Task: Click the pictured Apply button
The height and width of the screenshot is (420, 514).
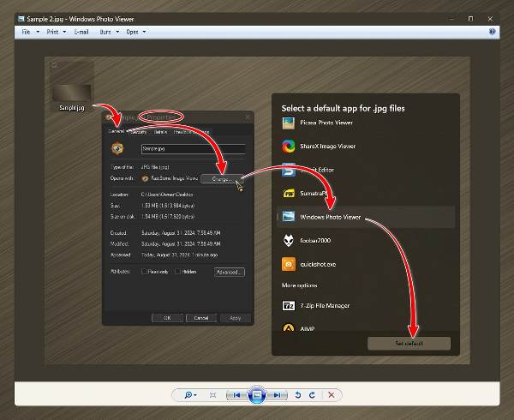Action: (x=236, y=318)
